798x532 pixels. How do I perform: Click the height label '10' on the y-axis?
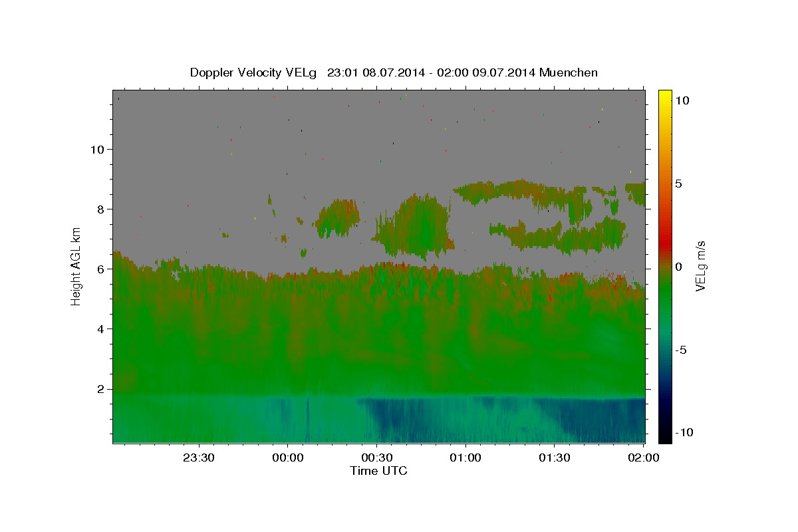click(x=96, y=149)
